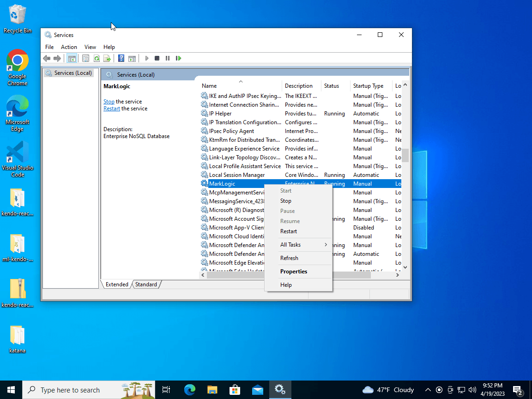Click the Stop Service toolbar icon
The image size is (532, 399).
point(157,58)
